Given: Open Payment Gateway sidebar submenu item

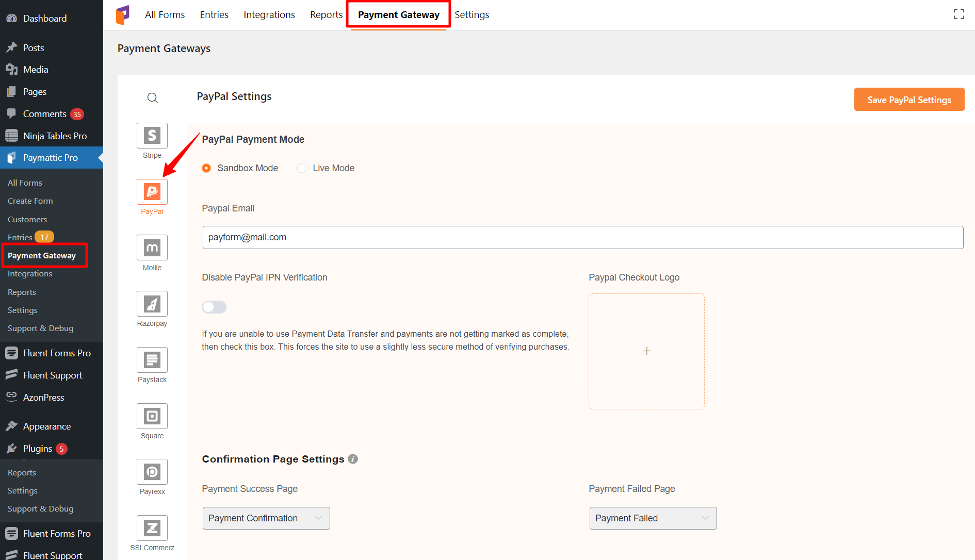Looking at the screenshot, I should tap(42, 256).
